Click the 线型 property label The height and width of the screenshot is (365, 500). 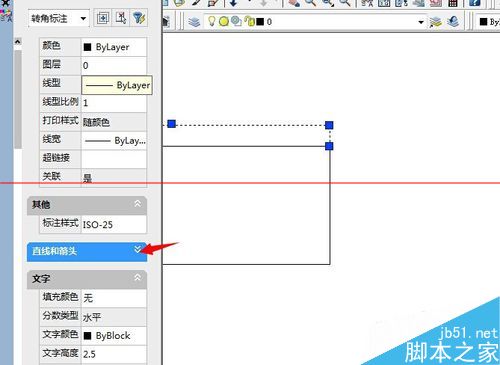coord(51,83)
